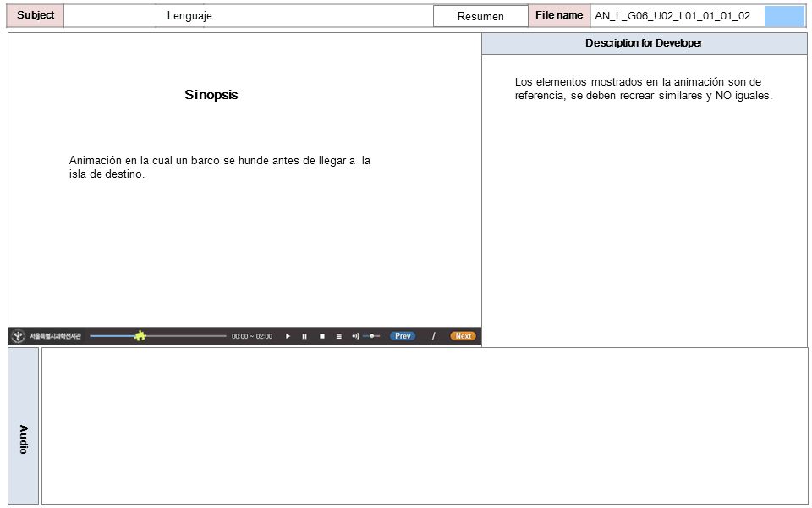
Task: Stop the animation with the square button
Action: click(322, 336)
